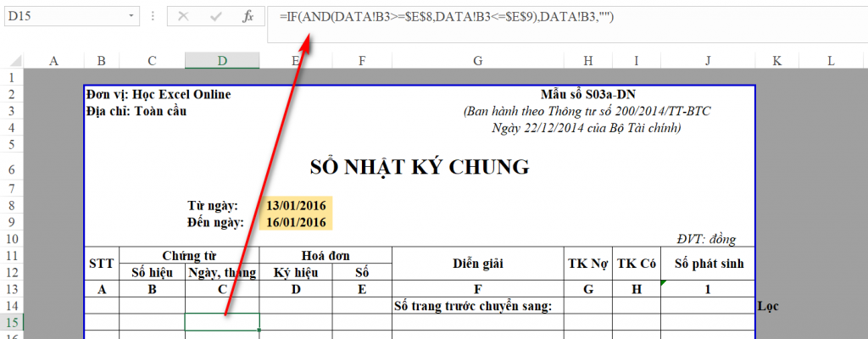The height and width of the screenshot is (339, 868).
Task: Select column I header
Action: 637,61
